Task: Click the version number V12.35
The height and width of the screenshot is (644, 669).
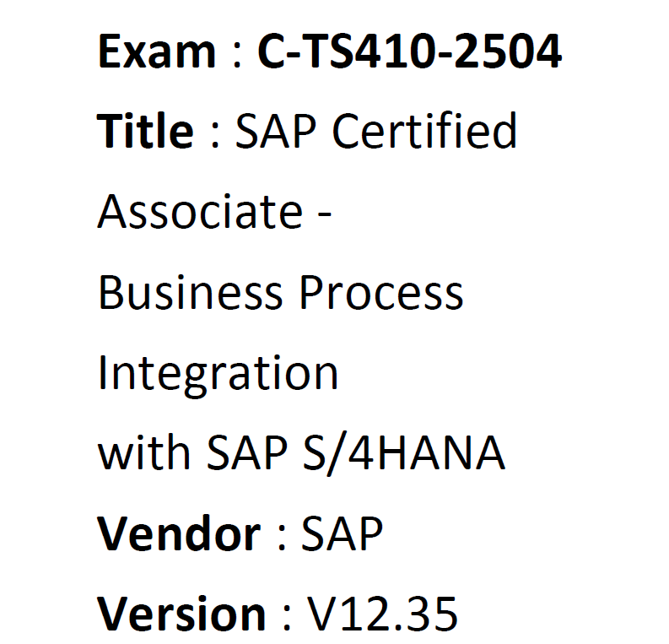Action: (383, 613)
